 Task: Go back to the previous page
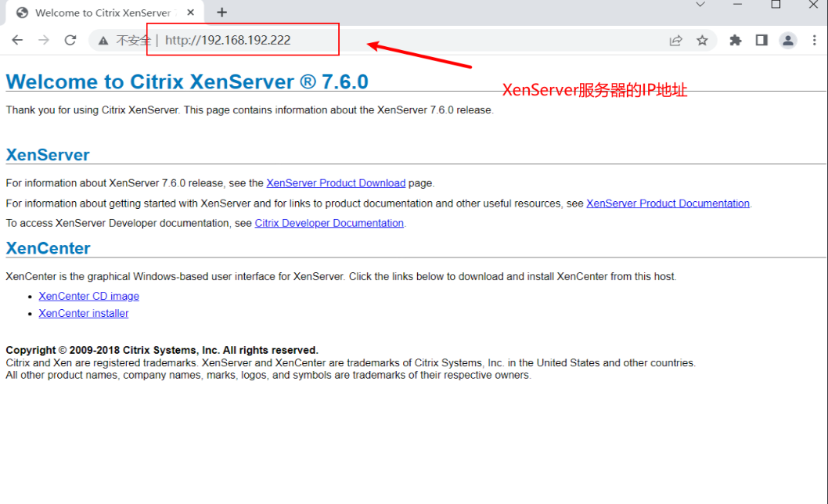[17, 40]
